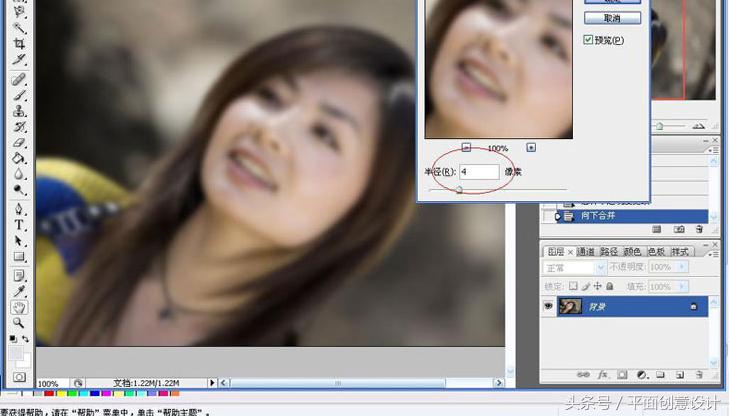This screenshot has width=730, height=416.
Task: Select the Crop tool
Action: point(19,45)
